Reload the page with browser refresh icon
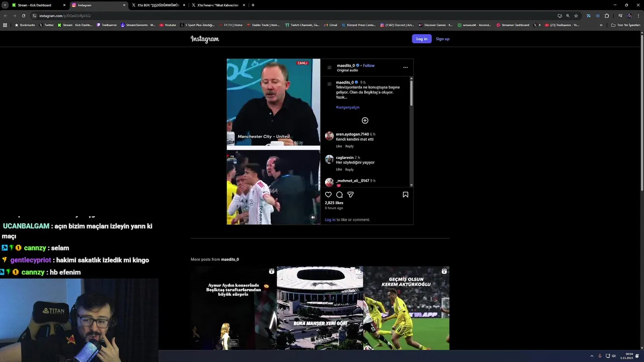 tap(23, 16)
